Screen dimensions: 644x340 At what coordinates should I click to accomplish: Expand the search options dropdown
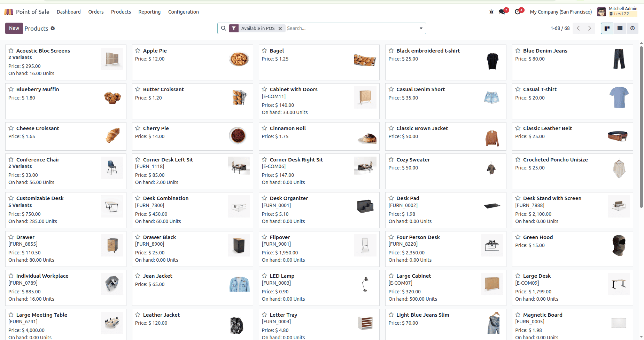[421, 28]
